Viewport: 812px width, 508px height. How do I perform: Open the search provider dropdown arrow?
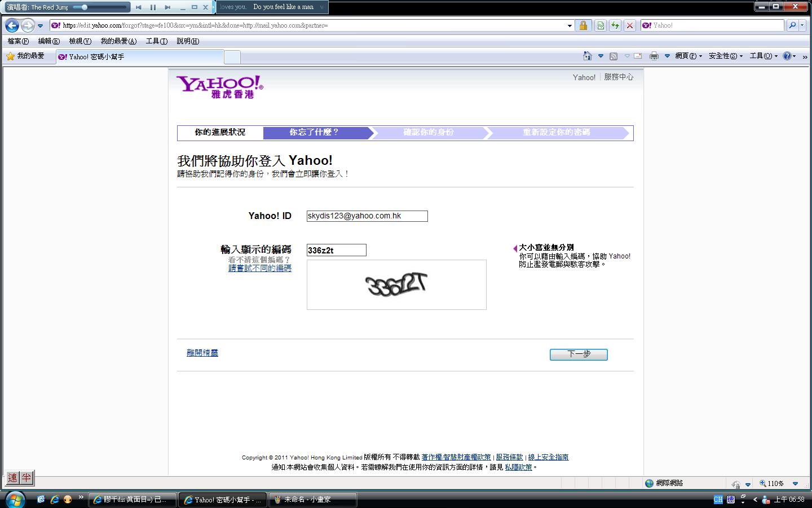pos(803,25)
